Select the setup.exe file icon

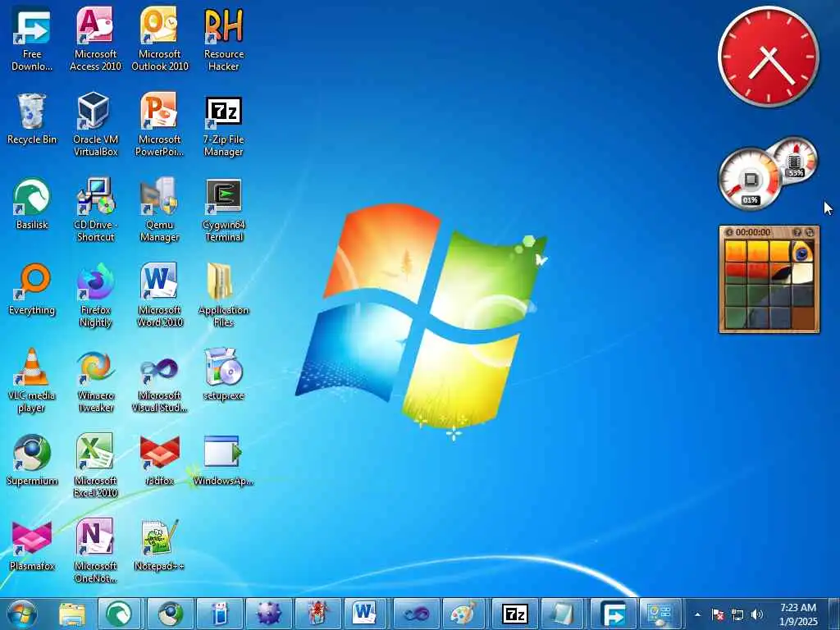coord(223,374)
